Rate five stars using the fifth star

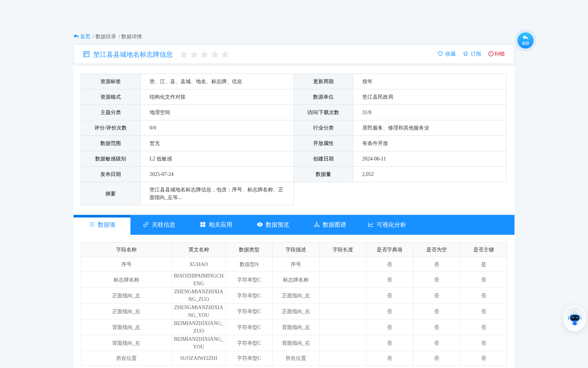225,54
